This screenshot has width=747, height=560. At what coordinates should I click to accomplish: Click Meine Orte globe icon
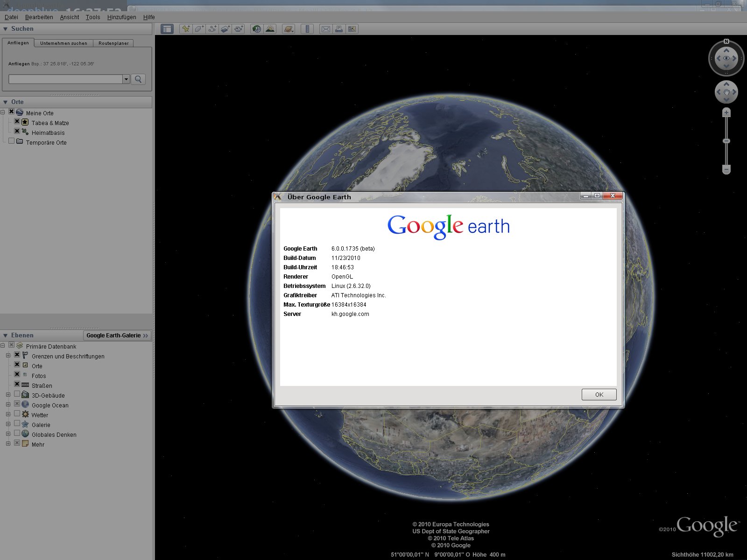point(20,112)
